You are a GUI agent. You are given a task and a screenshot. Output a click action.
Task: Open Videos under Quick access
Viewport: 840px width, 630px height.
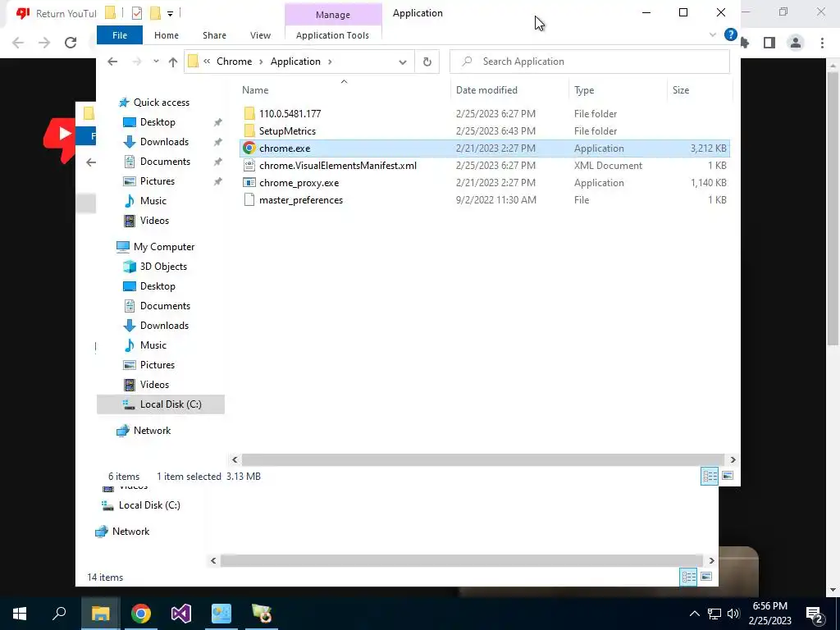[154, 221]
